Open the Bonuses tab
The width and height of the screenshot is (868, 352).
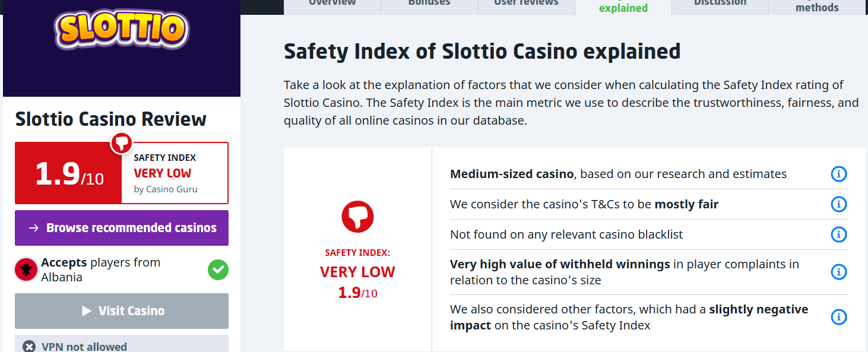click(x=429, y=4)
